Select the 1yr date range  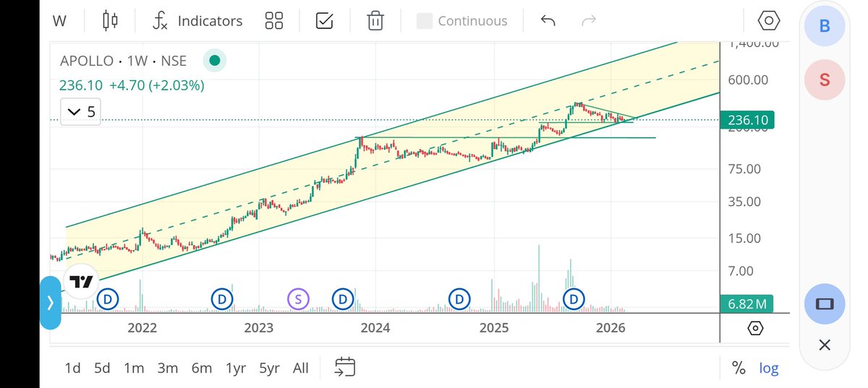coord(236,368)
